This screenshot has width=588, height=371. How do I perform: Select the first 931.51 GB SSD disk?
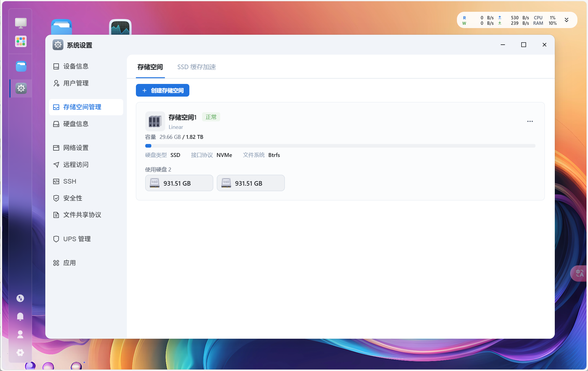(x=179, y=183)
